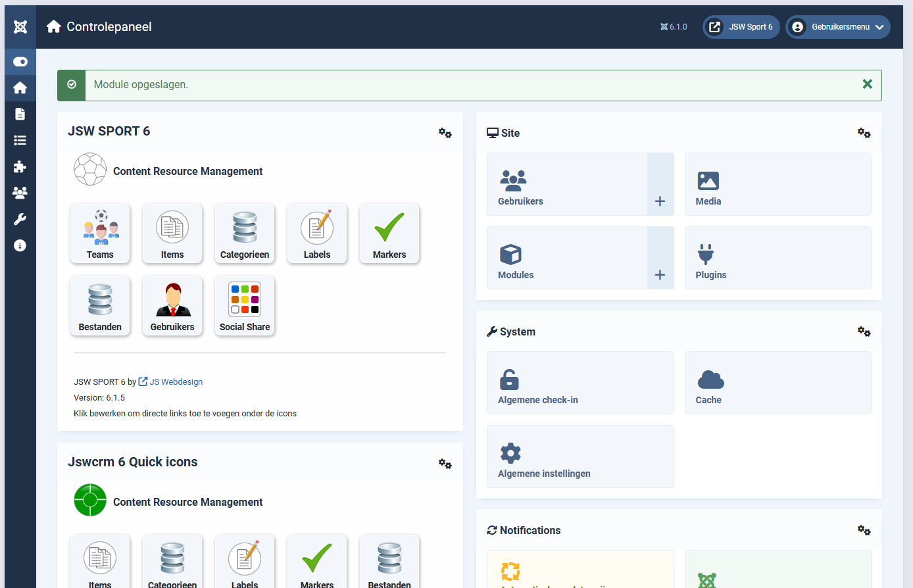Open the Labels pencil icon in JSW Sport 6
This screenshot has height=588, width=913.
317,233
